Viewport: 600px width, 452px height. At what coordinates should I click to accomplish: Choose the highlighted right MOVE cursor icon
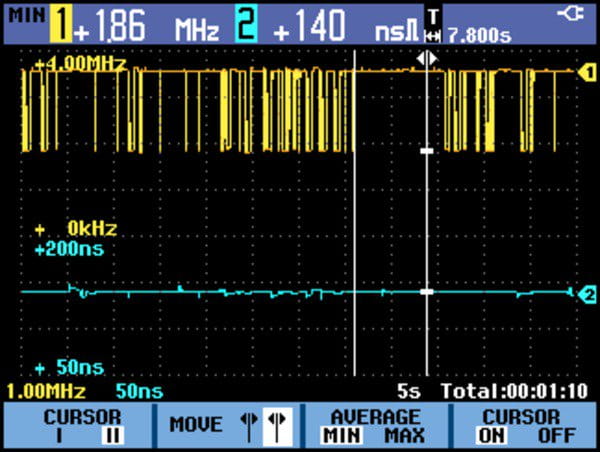click(278, 426)
